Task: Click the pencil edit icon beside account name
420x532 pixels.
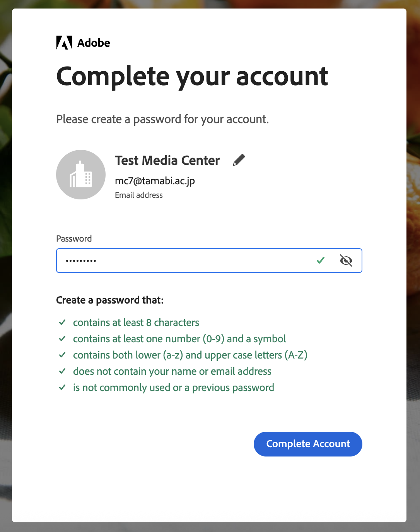Action: tap(239, 160)
